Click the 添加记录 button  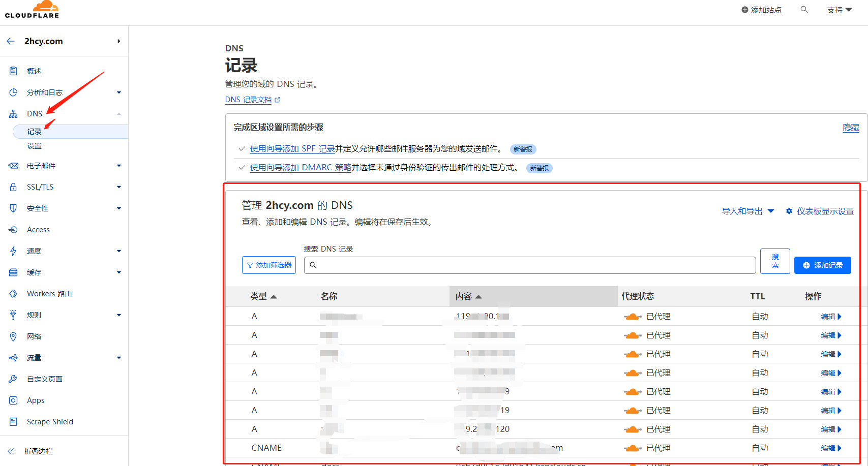pyautogui.click(x=823, y=265)
